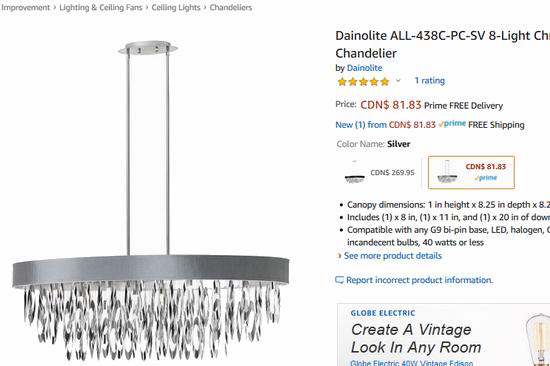Go to Lighting & Ceiling Fans breadcrumb

coord(101,7)
